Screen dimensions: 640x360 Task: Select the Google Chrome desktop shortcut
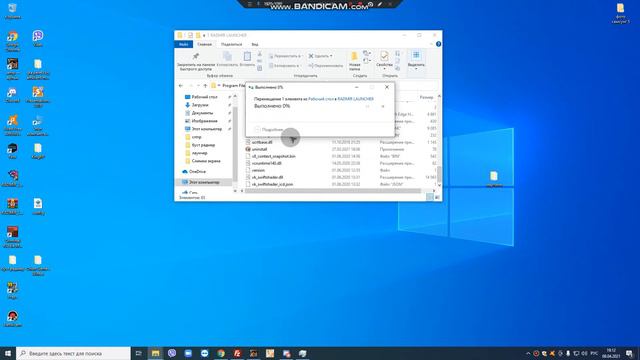(x=12, y=41)
